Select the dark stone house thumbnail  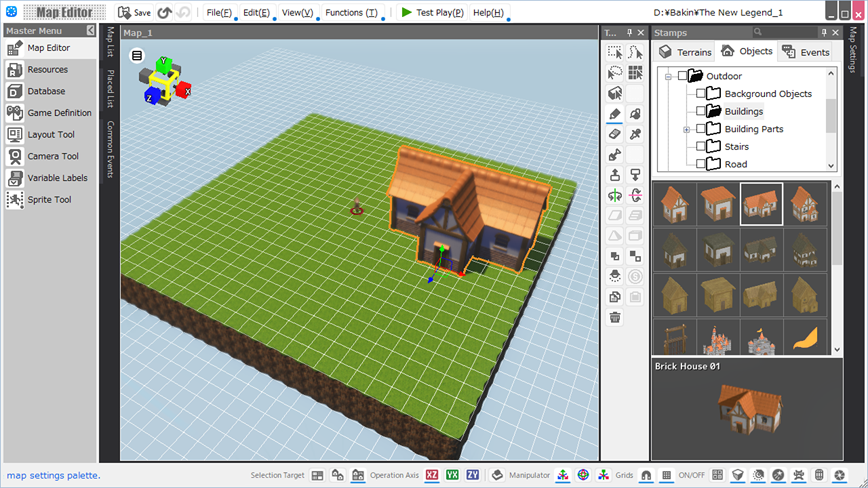click(x=675, y=250)
